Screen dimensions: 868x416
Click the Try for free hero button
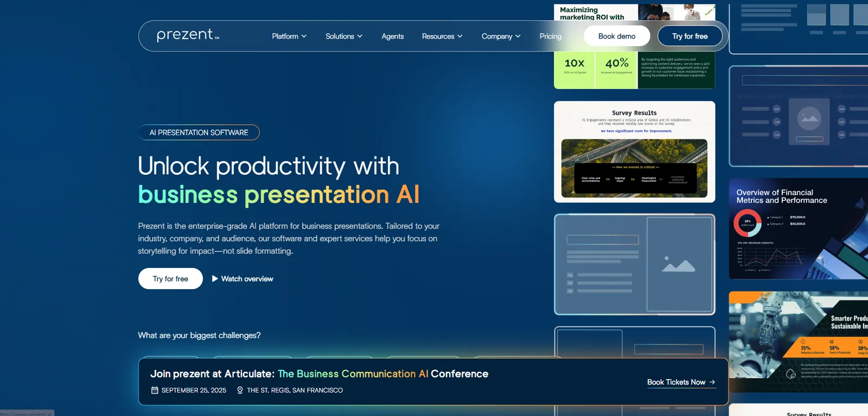pos(170,279)
